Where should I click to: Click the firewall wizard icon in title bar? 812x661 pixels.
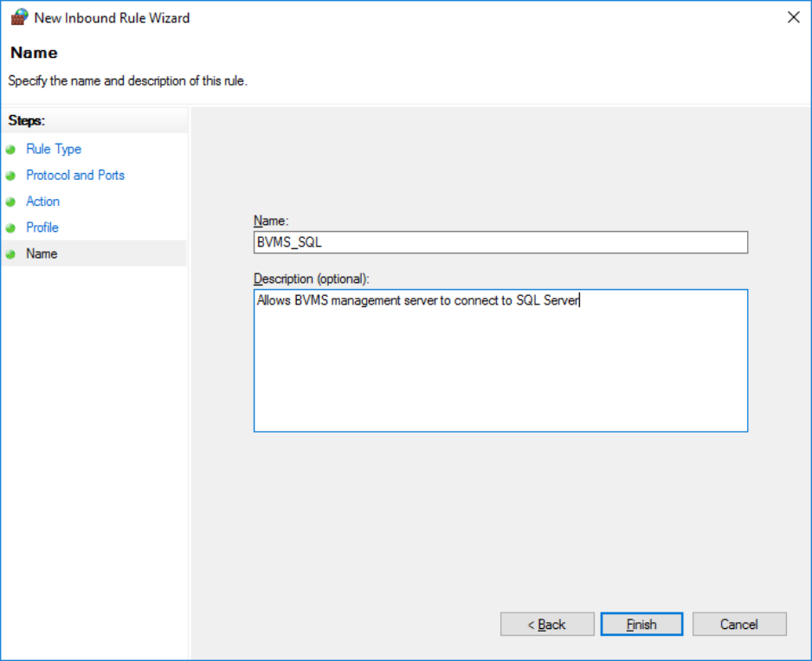pos(18,17)
